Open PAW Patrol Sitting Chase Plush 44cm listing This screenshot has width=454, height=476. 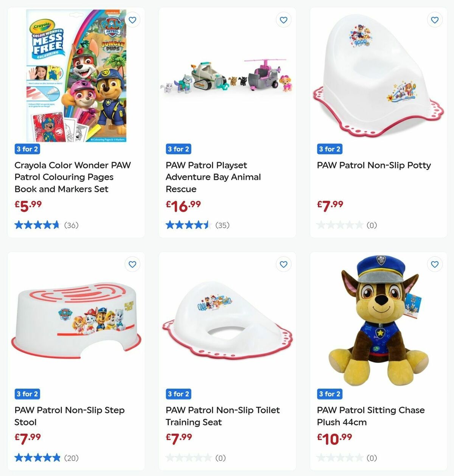(371, 416)
